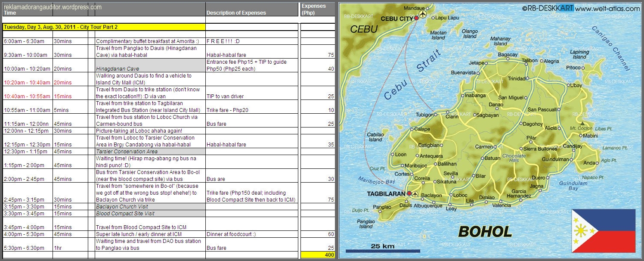Click the yellow total cell showing 400
The height and width of the screenshot is (261, 644).
coord(317,255)
